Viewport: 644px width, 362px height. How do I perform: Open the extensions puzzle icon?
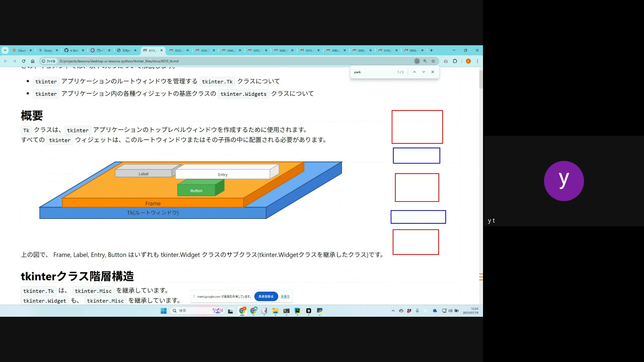[455, 61]
